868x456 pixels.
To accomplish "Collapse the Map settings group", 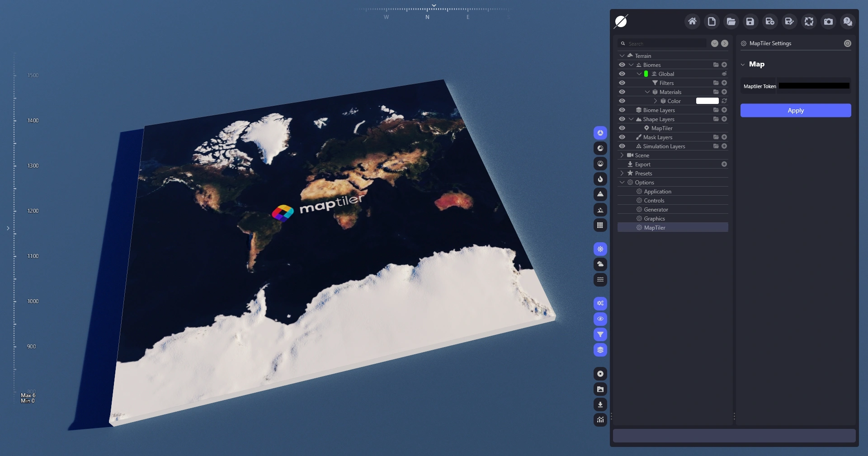I will [x=743, y=65].
